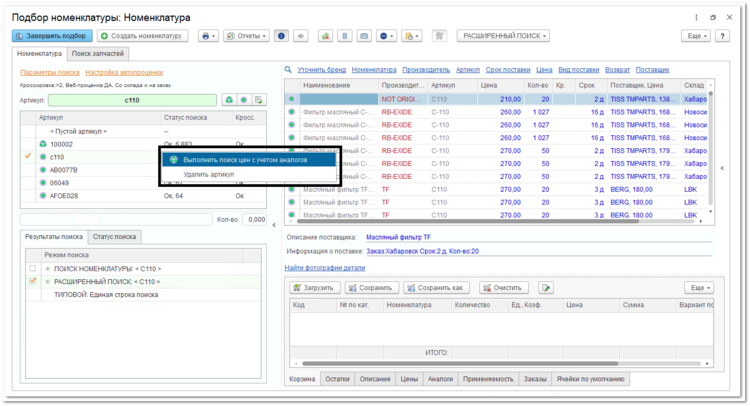Open the printer dropdown in toolbar

pos(208,36)
